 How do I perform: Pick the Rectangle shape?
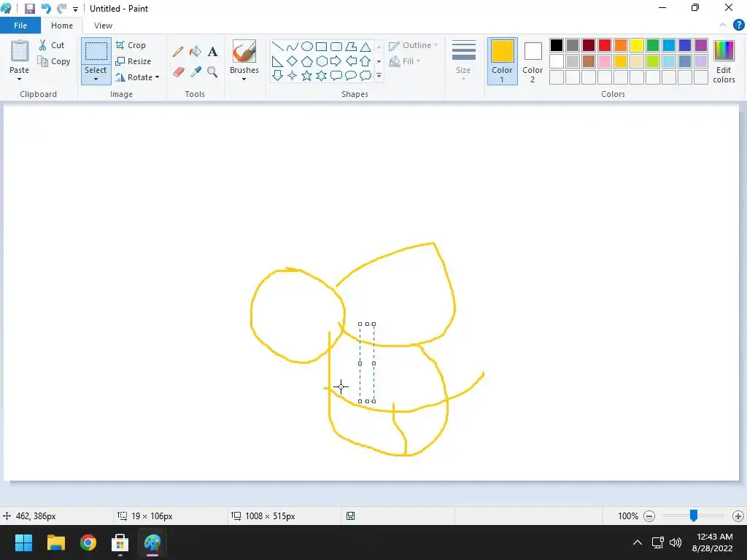point(322,46)
